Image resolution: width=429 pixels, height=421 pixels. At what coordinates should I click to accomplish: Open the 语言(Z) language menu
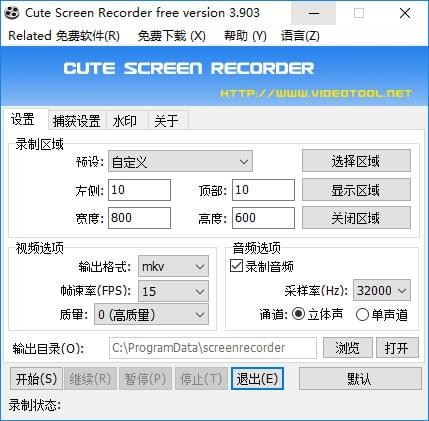click(x=300, y=36)
